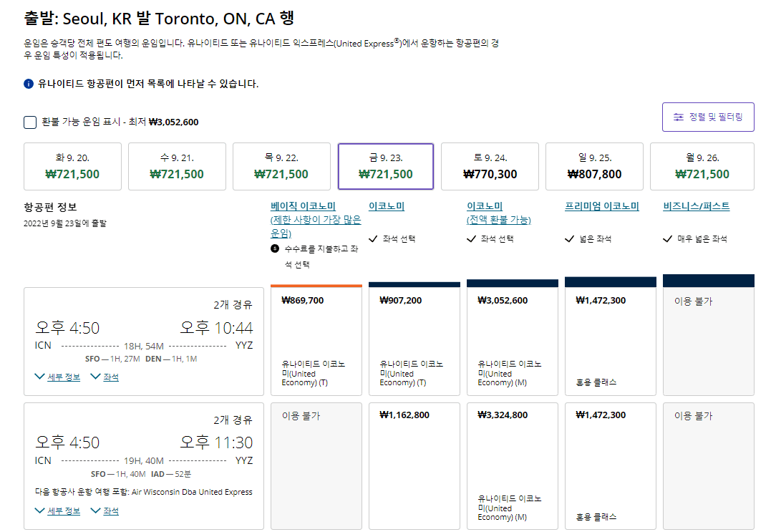776x532 pixels.
Task: Select the 일 9.25 date tab
Action: (x=595, y=166)
